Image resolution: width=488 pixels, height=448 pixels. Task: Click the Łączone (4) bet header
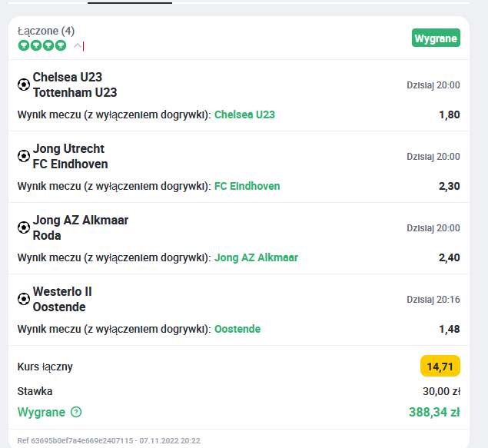[46, 31]
